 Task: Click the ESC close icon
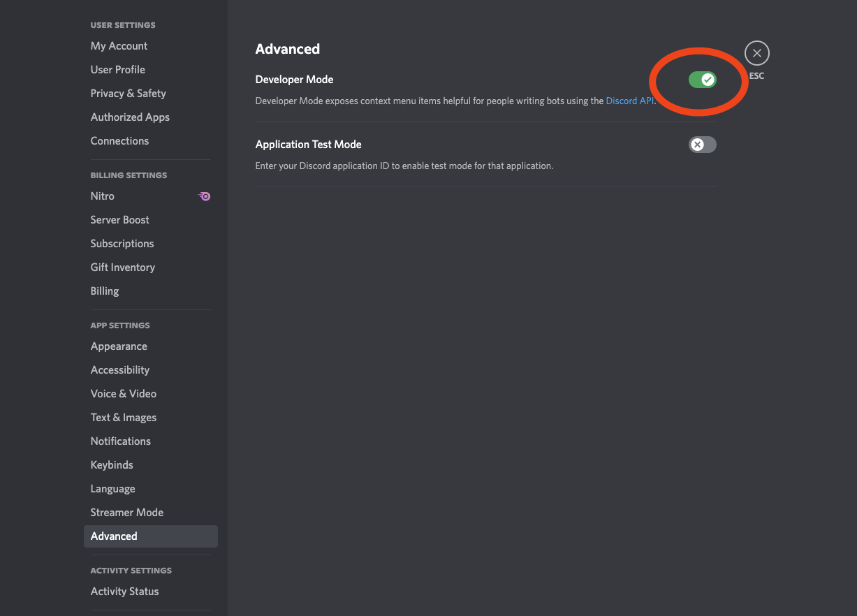click(x=756, y=52)
